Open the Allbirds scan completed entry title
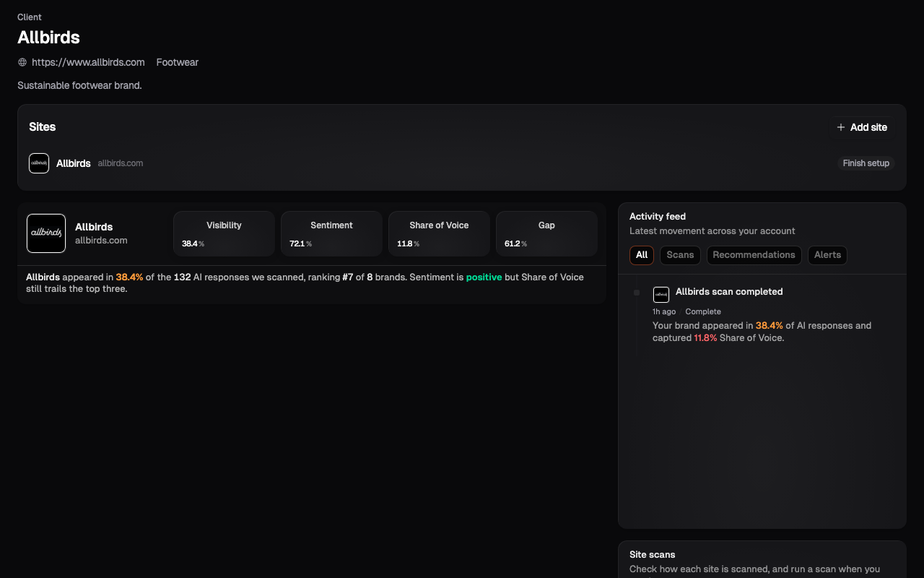Viewport: 924px width, 578px height. tap(729, 292)
